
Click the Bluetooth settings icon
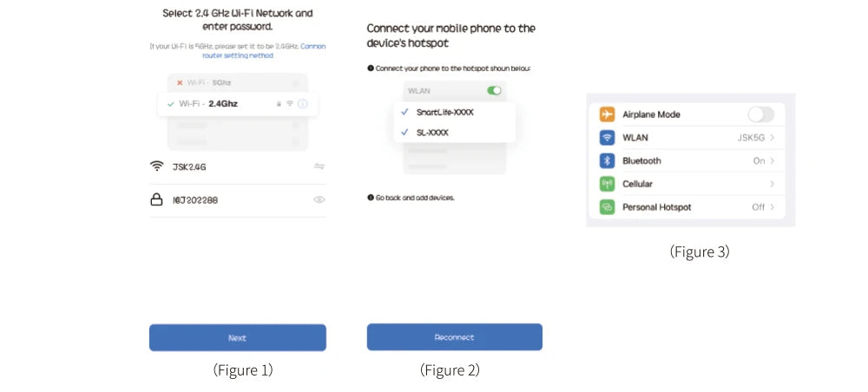(x=607, y=160)
